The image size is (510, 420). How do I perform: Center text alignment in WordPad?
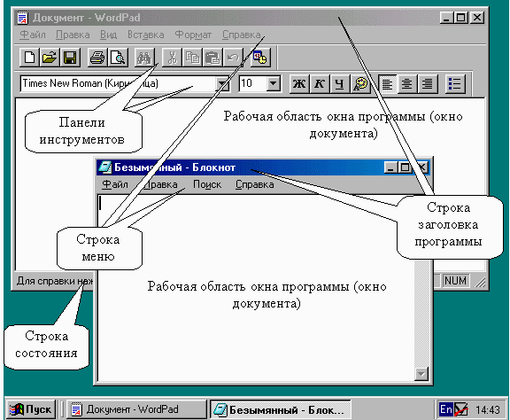(407, 83)
